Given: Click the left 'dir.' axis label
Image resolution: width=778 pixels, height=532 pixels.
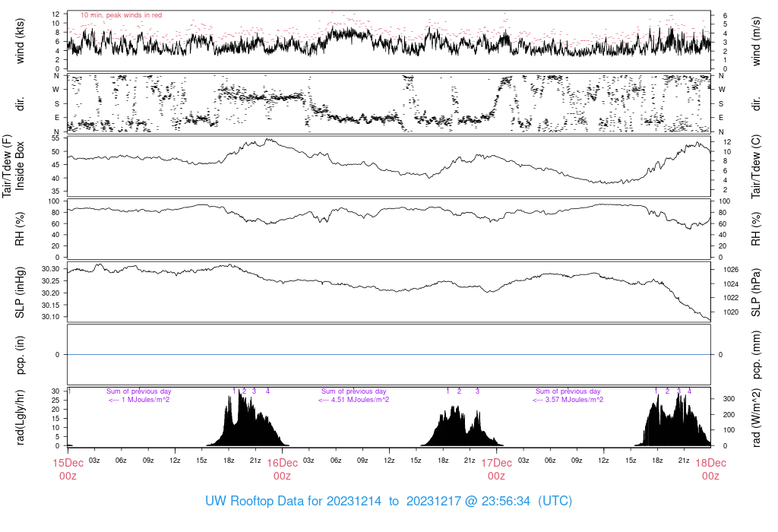Looking at the screenshot, I should click(20, 103).
